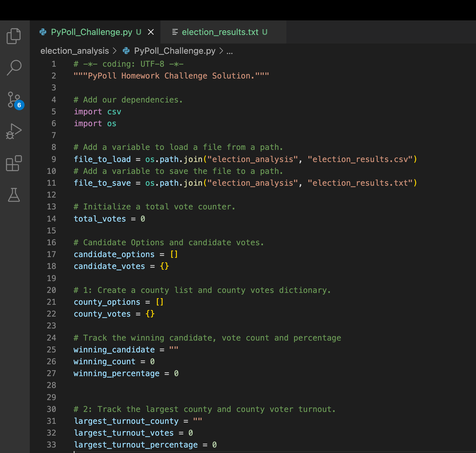
Task: Click the PyPoll Homework Challenge Solution docstring
Action: click(x=171, y=76)
